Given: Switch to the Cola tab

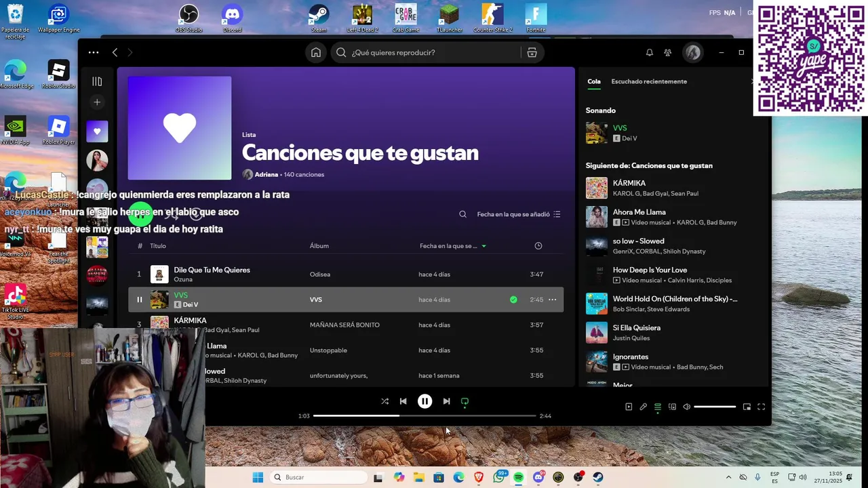Looking at the screenshot, I should 594,81.
